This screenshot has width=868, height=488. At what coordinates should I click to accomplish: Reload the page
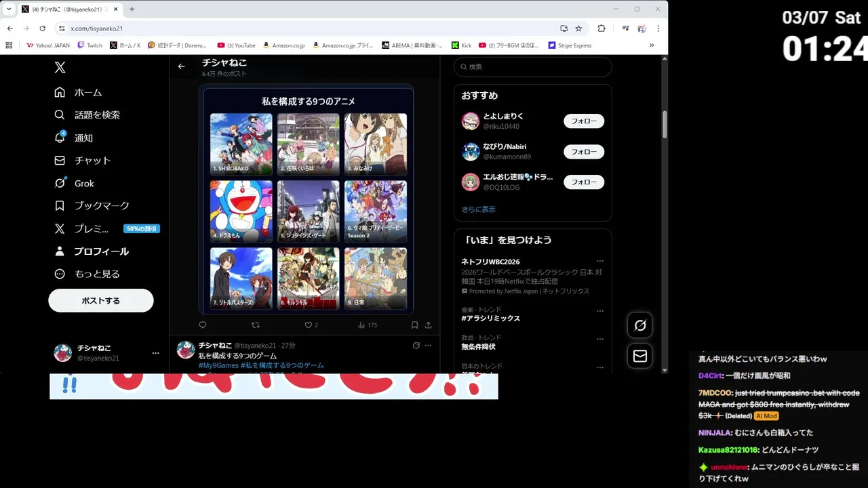(42, 28)
